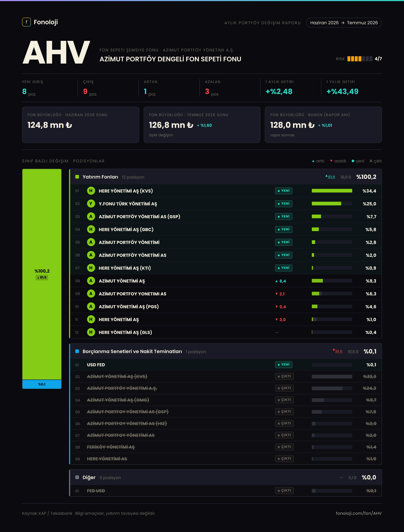Click the ÇIKTI badge on AZİMUT YÖNETİMİ AŞ (OMG)
This screenshot has width=404, height=532.
pyautogui.click(x=285, y=400)
